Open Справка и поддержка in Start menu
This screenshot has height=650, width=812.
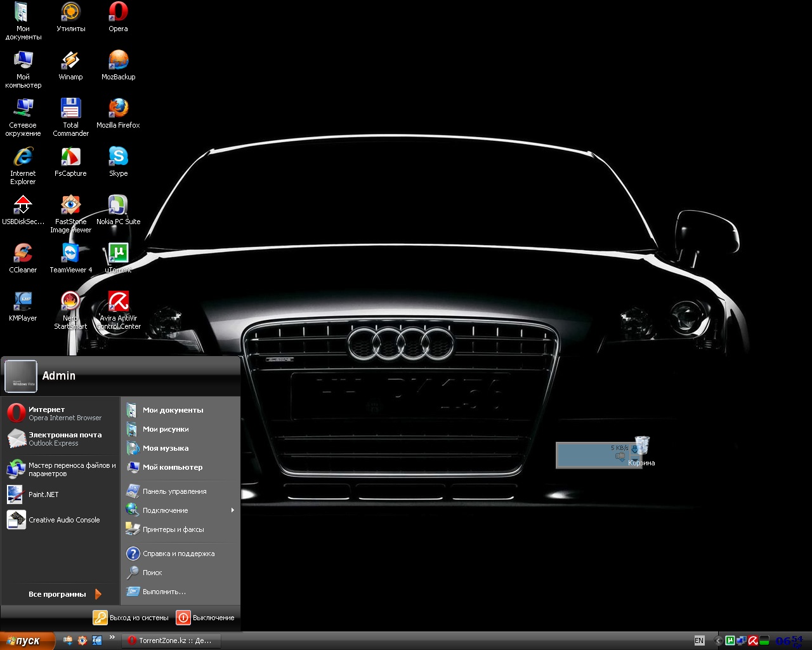[x=181, y=554]
